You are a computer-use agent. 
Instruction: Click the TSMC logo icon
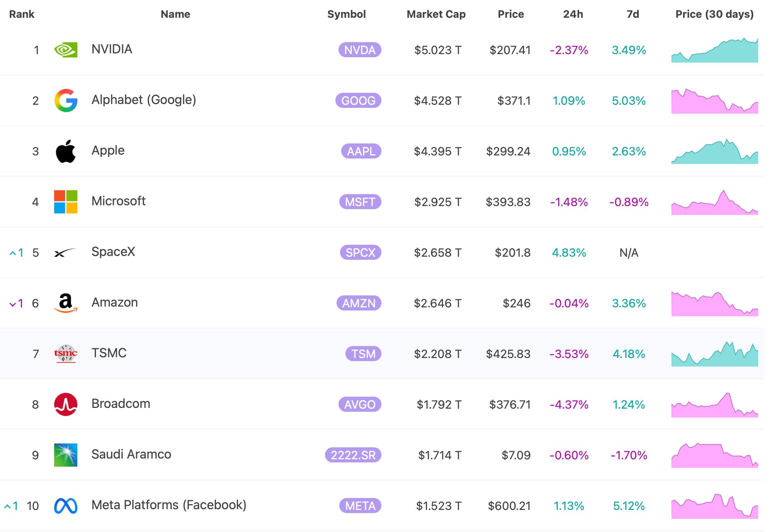click(66, 354)
